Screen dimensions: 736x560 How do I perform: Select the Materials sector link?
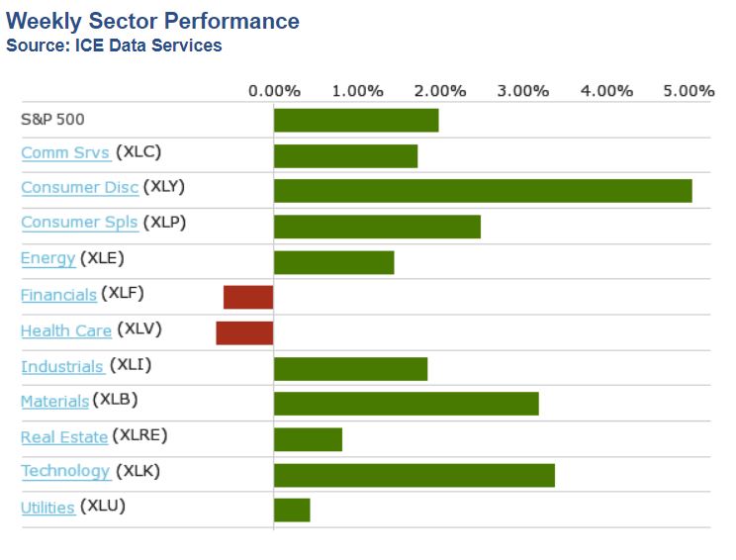click(x=54, y=401)
